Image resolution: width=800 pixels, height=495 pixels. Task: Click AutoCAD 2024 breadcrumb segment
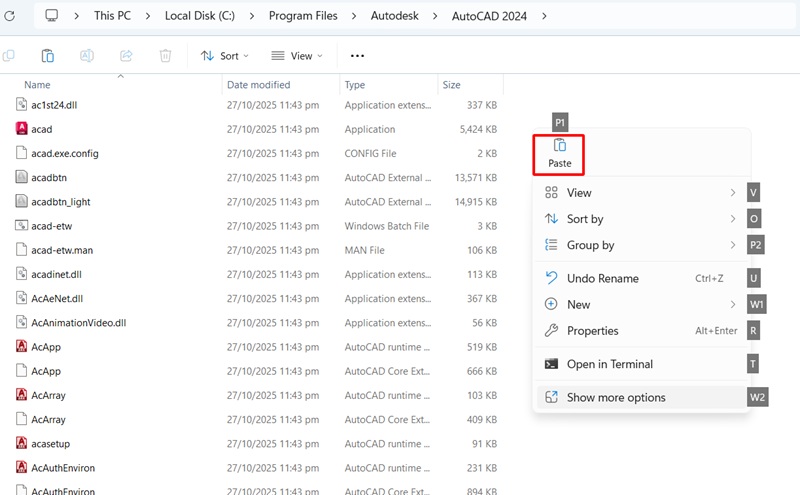489,16
